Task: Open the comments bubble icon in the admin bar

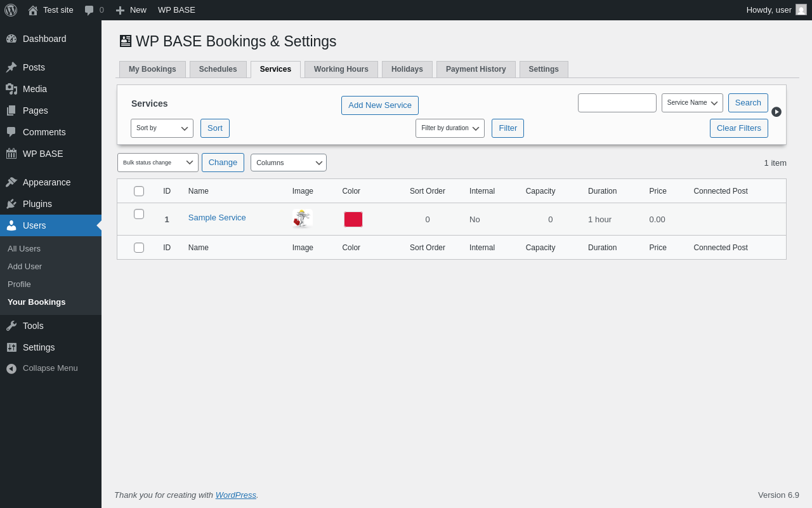Action: 89,10
